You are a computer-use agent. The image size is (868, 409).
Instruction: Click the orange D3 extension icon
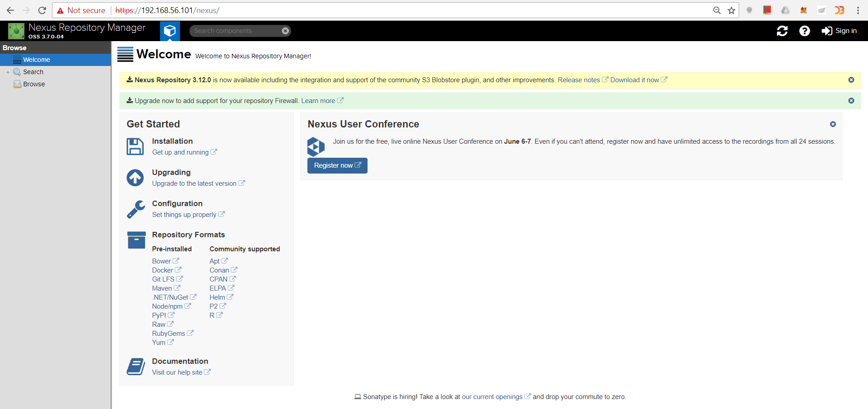click(840, 10)
